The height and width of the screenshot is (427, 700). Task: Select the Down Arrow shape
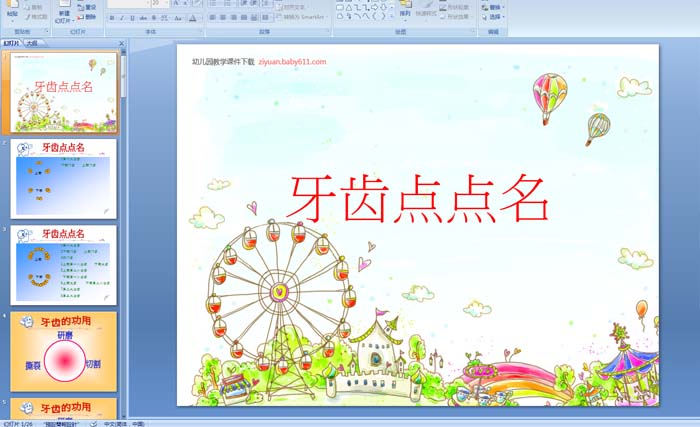[383, 7]
